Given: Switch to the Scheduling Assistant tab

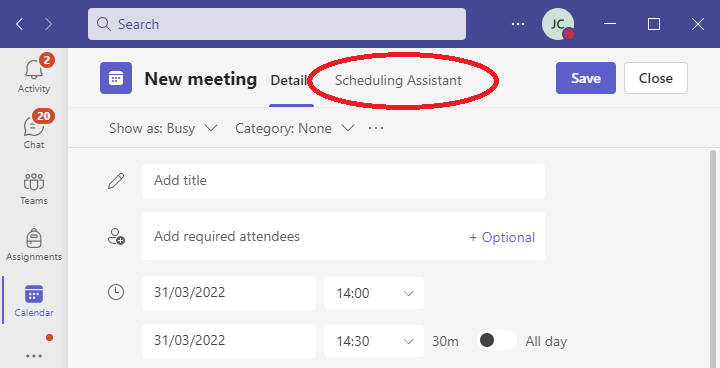Looking at the screenshot, I should point(398,80).
